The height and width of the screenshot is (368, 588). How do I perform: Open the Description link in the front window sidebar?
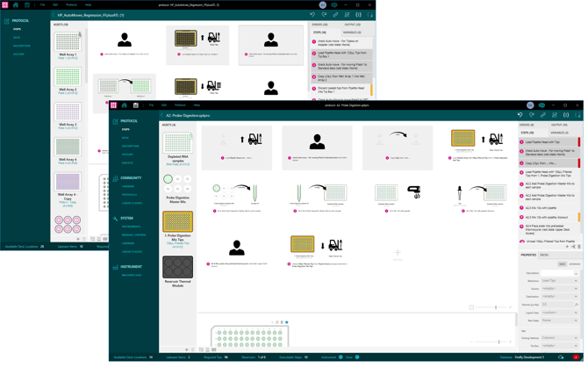(130, 146)
